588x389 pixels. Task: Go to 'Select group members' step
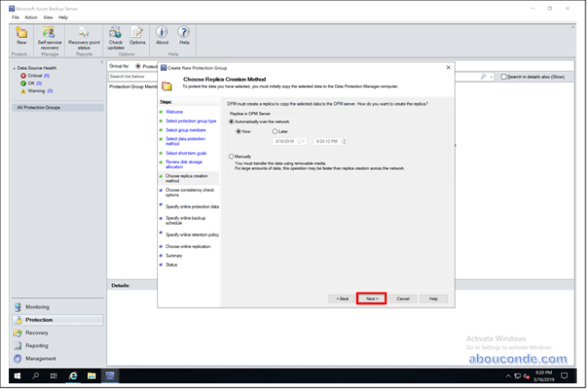pyautogui.click(x=185, y=130)
